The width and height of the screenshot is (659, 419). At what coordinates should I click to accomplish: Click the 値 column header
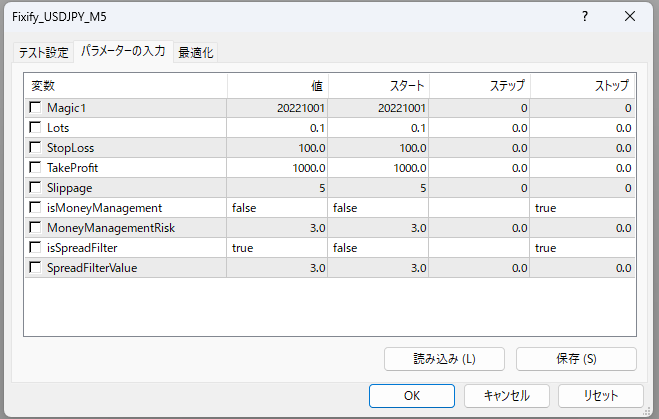[278, 86]
